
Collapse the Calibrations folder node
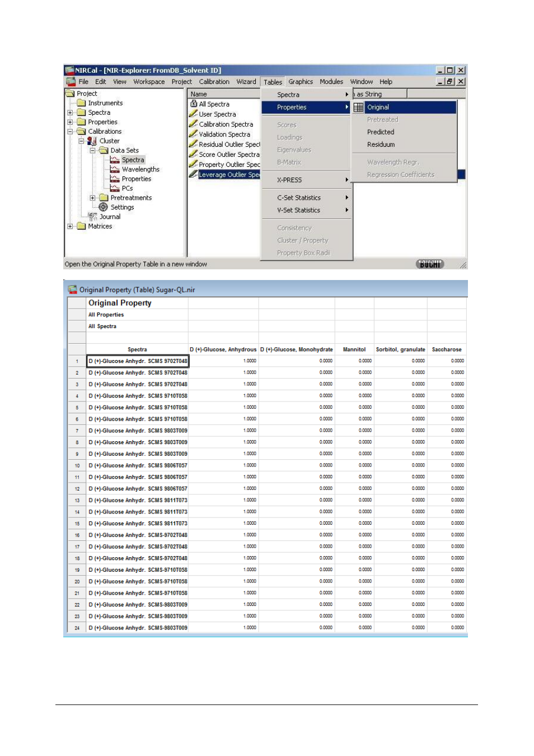[x=70, y=132]
